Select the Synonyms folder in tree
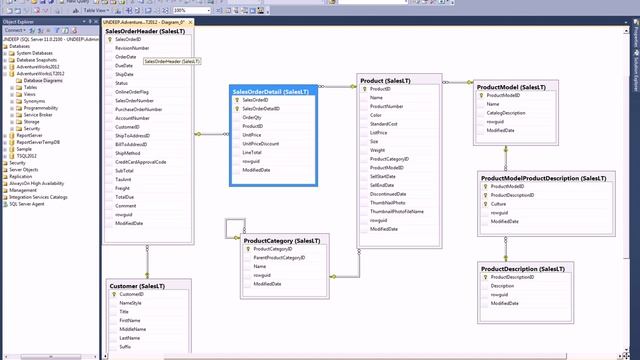Screen dimensions: 640x360 coord(34,101)
